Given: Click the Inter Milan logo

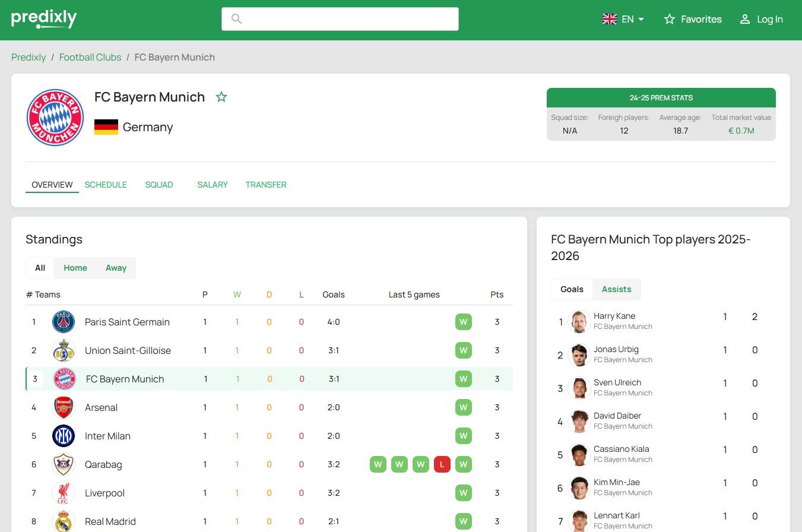Looking at the screenshot, I should pyautogui.click(x=64, y=436).
